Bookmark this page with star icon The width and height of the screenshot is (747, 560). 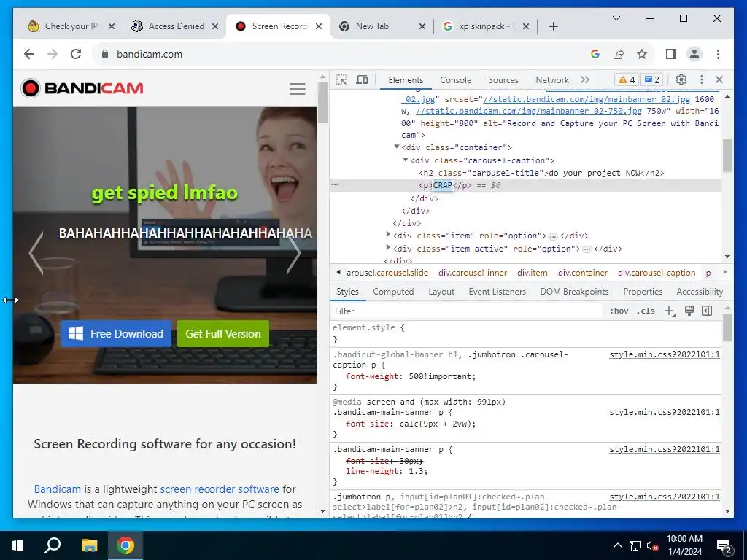pyautogui.click(x=642, y=54)
